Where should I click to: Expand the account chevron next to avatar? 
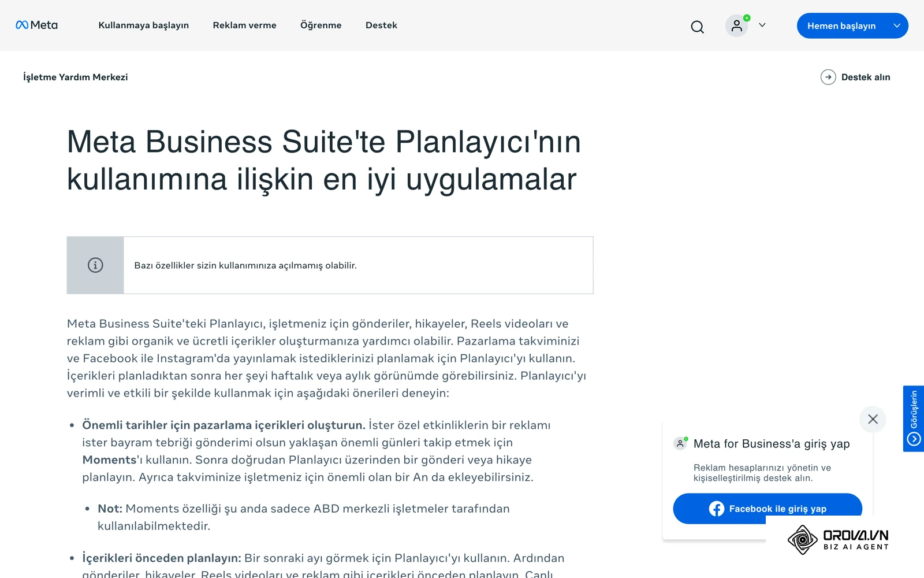762,25
